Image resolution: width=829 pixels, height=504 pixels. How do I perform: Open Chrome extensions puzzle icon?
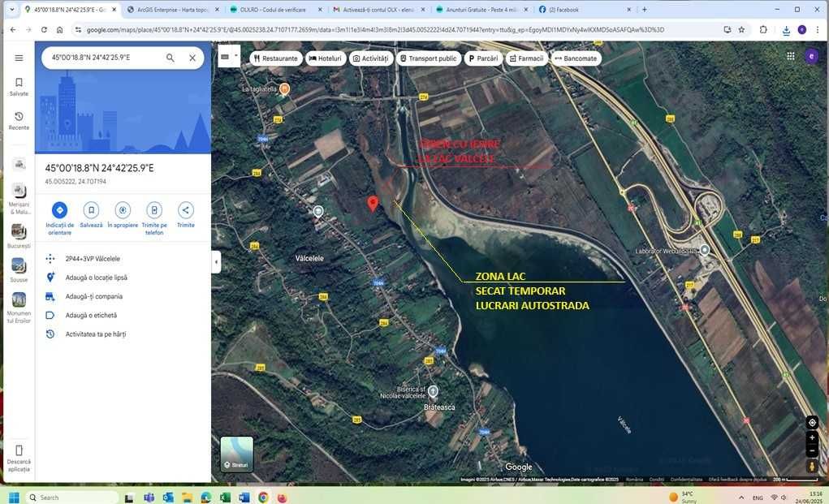[x=763, y=29]
